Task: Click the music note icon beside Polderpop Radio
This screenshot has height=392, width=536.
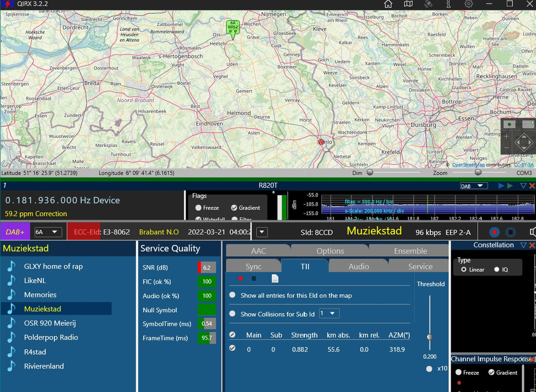Action: point(11,337)
